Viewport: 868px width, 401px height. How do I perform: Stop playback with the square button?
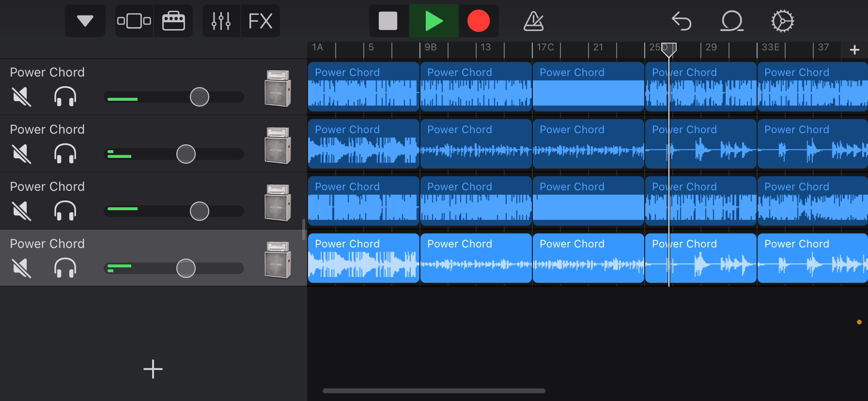click(388, 21)
